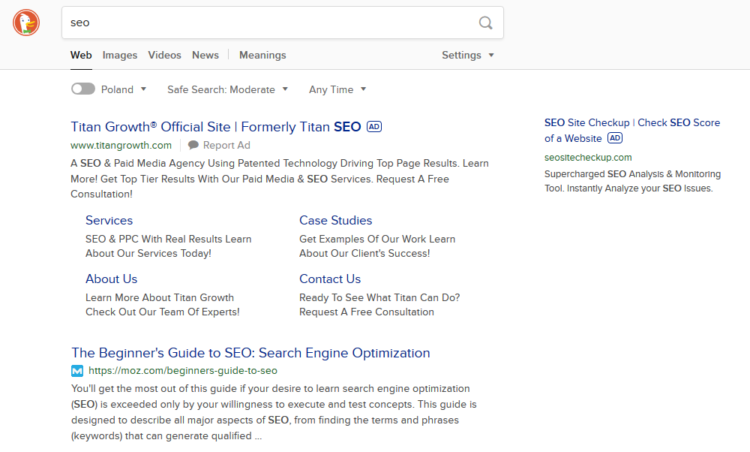Click the Report Ad speech bubble icon
The width and height of the screenshot is (750, 452).
click(194, 145)
